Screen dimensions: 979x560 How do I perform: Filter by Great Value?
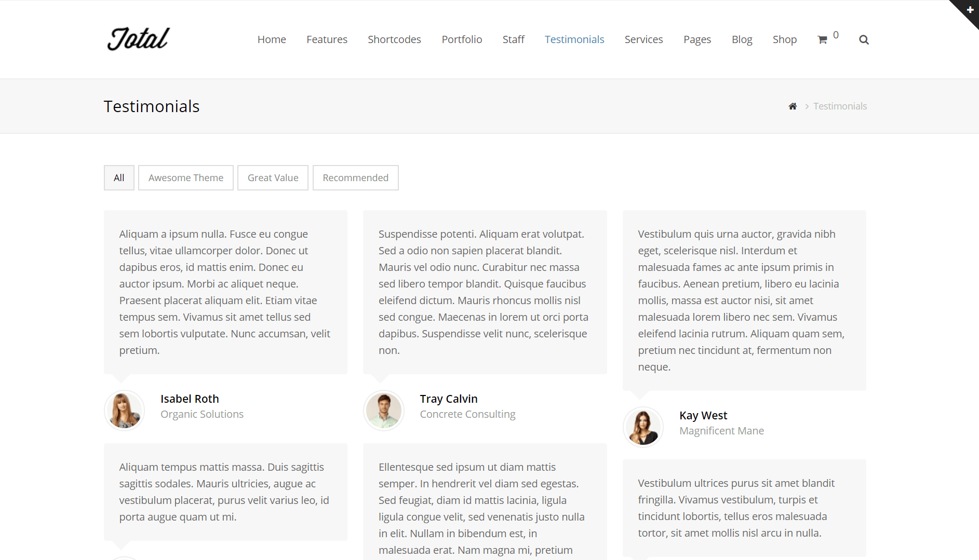coord(273,178)
